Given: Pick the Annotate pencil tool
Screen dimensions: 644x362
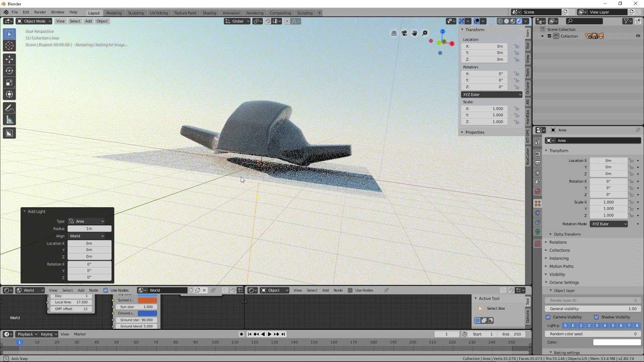Looking at the screenshot, I should tap(9, 108).
